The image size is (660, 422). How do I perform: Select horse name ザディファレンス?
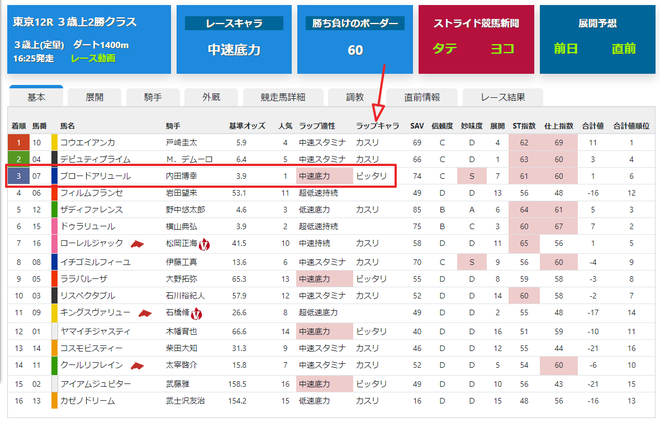click(x=91, y=210)
